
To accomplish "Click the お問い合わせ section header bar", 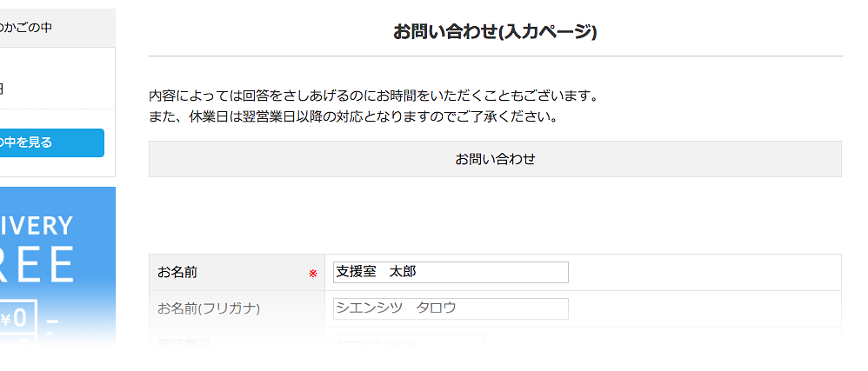I will [495, 159].
